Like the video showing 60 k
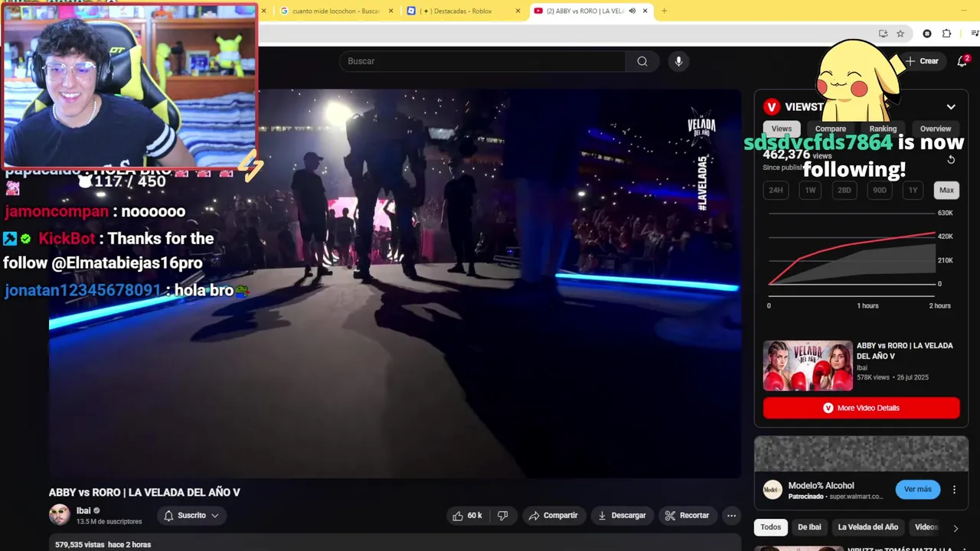 [467, 516]
